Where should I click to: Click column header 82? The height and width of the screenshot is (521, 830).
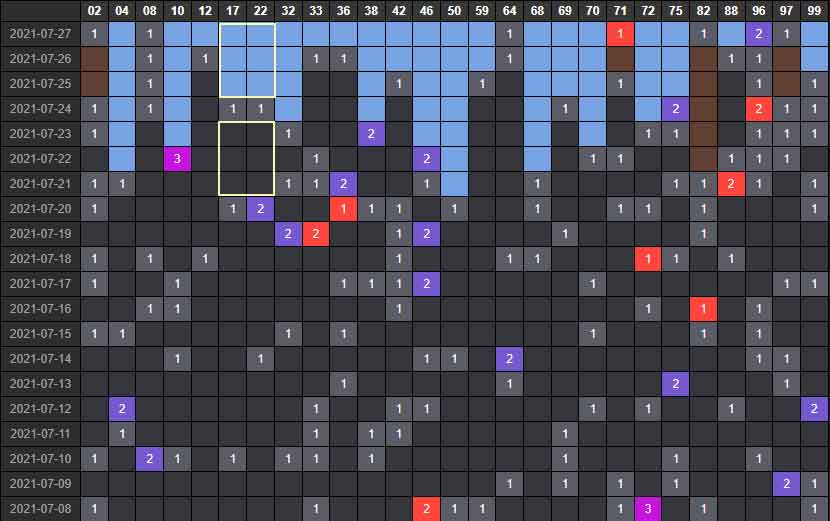point(703,11)
